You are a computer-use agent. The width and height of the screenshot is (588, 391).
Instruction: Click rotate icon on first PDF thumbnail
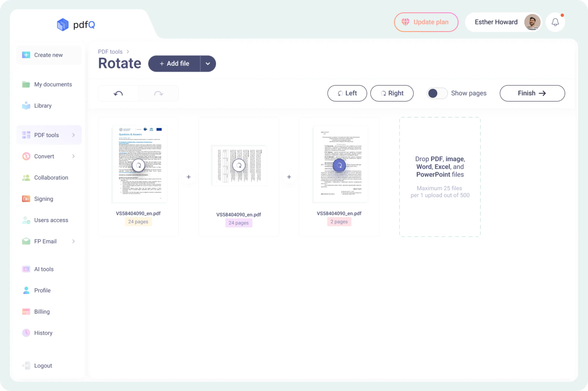[x=138, y=165]
